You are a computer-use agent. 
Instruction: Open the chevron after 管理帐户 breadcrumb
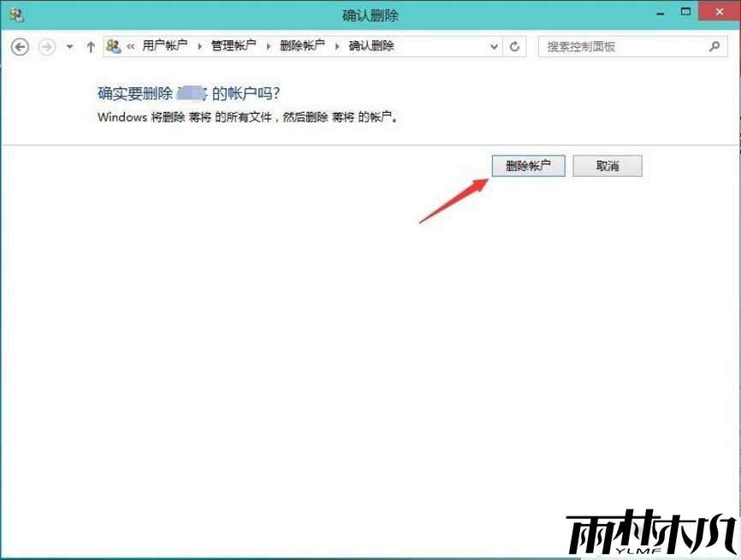[268, 46]
